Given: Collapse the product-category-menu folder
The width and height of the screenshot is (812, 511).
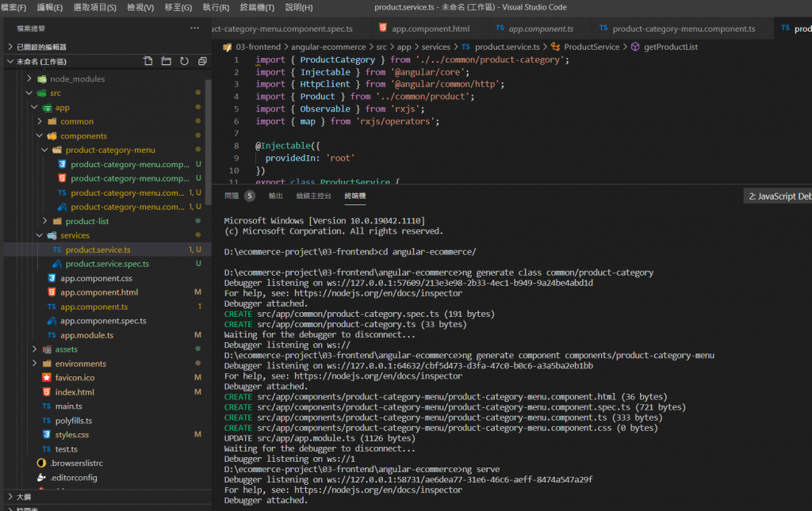Looking at the screenshot, I should click(x=110, y=150).
